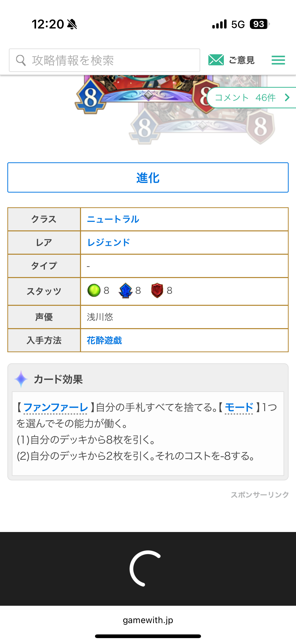Viewport: 296px width, 644px height.
Task: Tap the ファンファーレ keyword link
Action: click(55, 407)
